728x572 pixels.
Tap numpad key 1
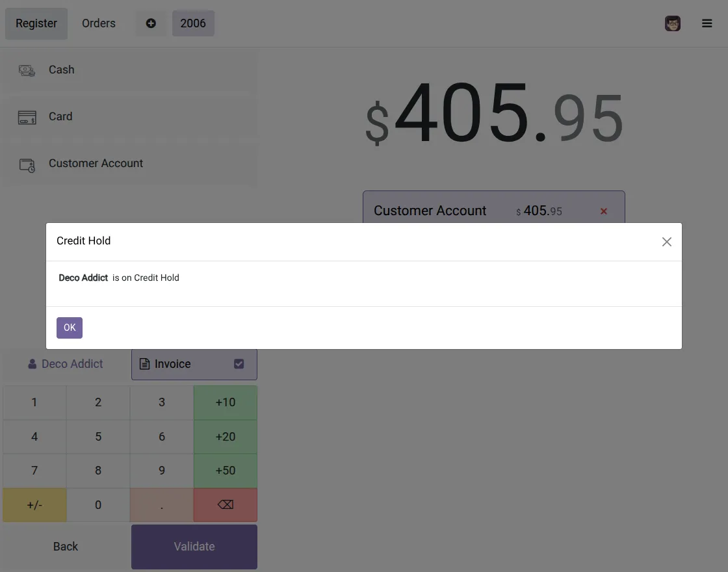point(34,402)
